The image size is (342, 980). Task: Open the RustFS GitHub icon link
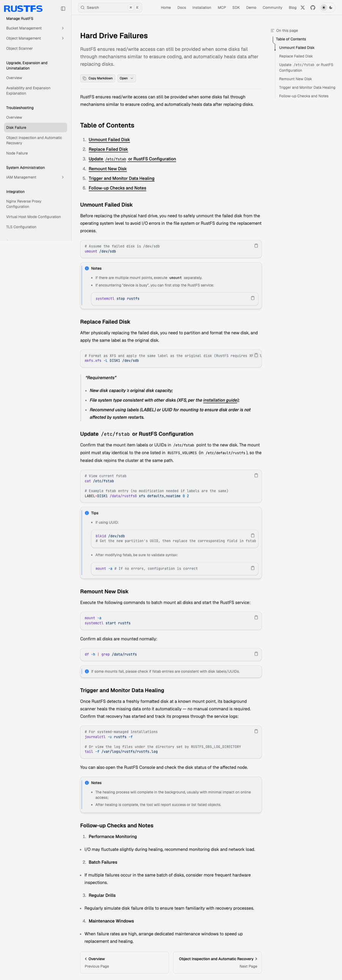click(x=313, y=8)
